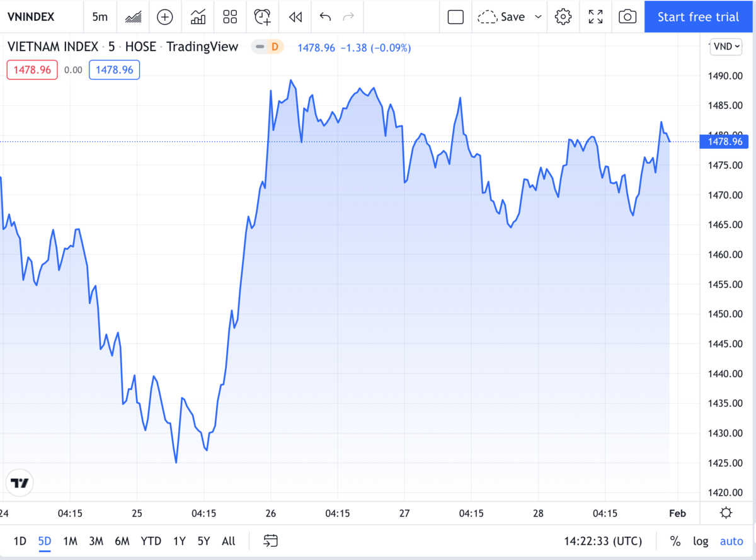Undo the last chart action
The image size is (756, 560).
point(325,16)
